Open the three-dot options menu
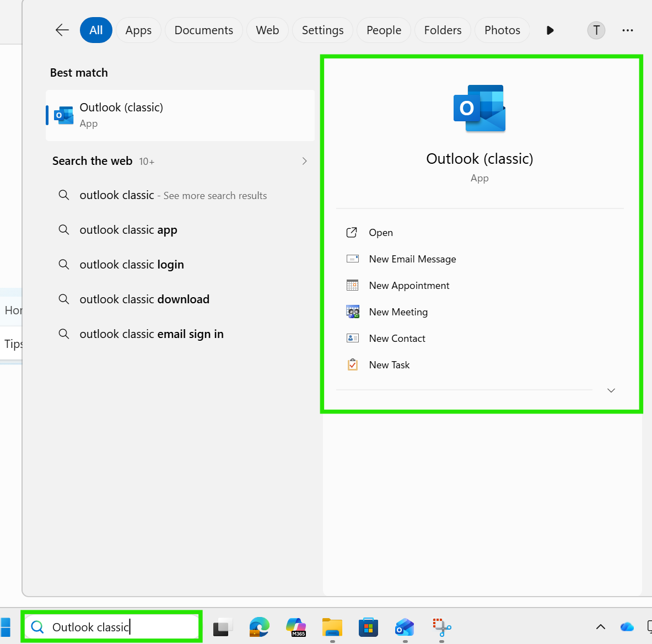652x644 pixels. 627,30
